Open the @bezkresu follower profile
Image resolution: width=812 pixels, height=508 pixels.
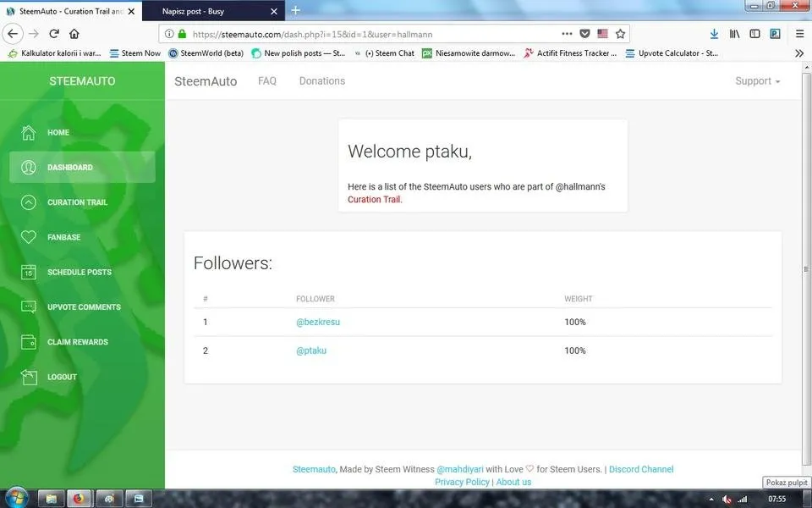pyautogui.click(x=318, y=322)
